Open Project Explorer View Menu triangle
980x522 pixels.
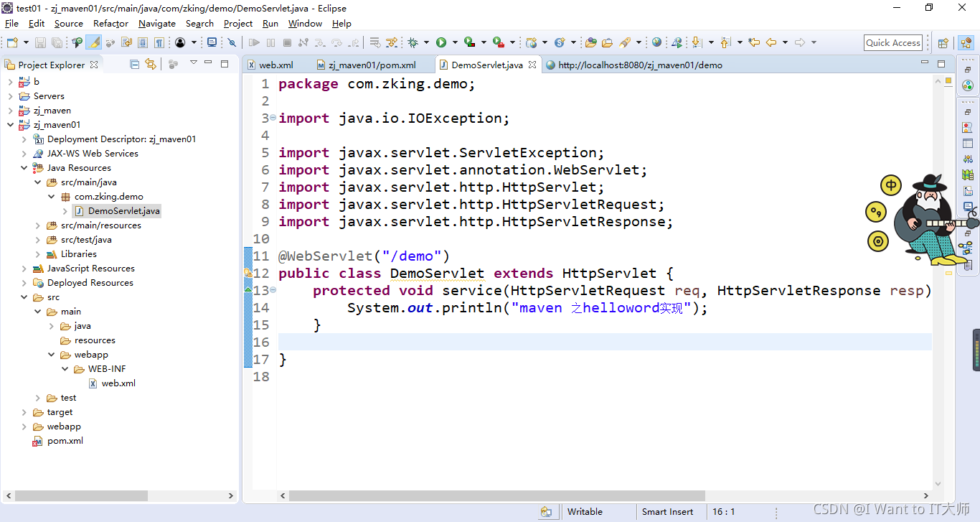tap(193, 63)
